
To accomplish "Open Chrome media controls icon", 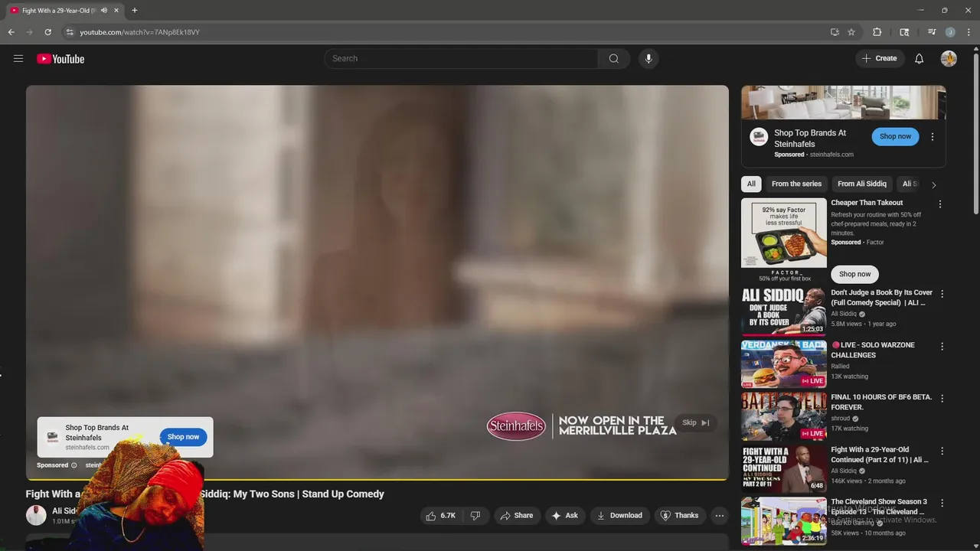I will click(932, 32).
